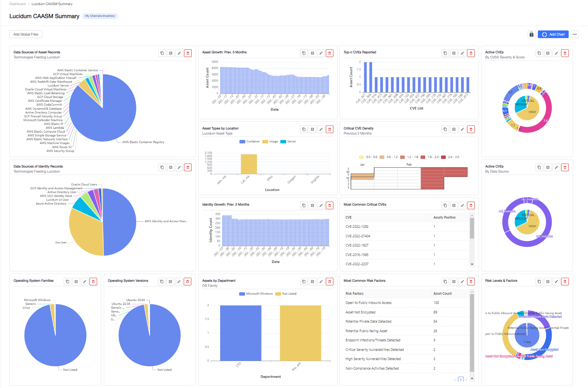Toggle the Image legend series

[x=270, y=141]
